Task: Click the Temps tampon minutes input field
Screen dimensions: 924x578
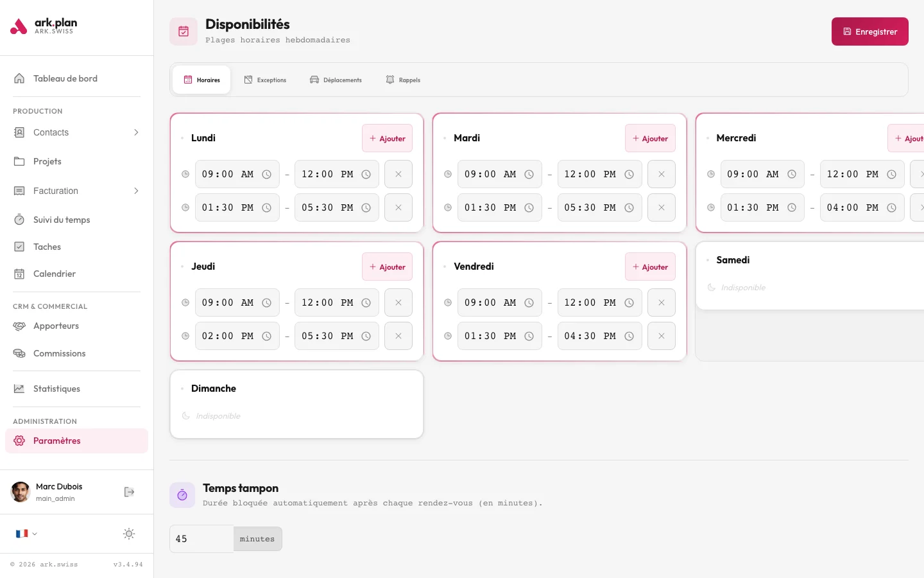Action: pos(201,539)
